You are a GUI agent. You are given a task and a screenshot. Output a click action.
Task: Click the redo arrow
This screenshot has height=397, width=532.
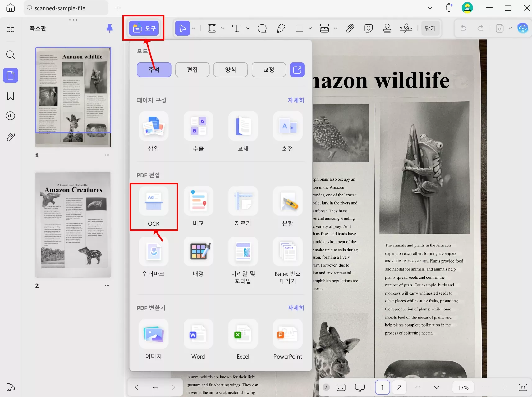pyautogui.click(x=480, y=28)
